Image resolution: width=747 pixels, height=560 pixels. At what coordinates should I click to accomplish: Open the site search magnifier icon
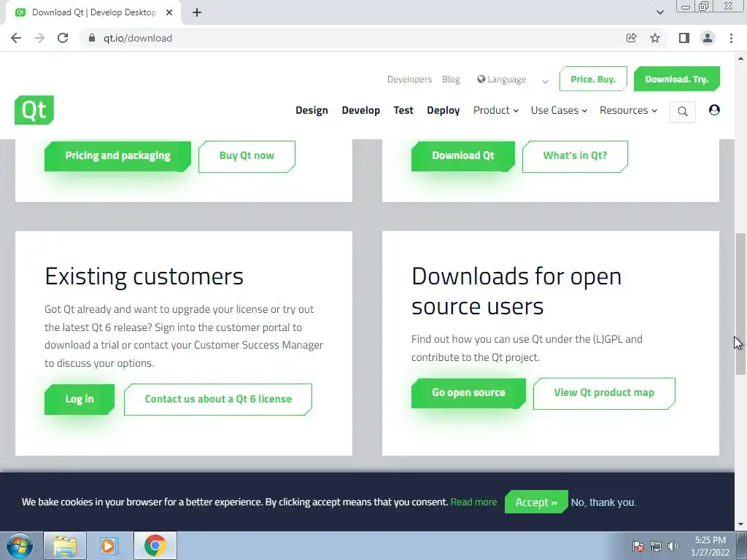[682, 112]
